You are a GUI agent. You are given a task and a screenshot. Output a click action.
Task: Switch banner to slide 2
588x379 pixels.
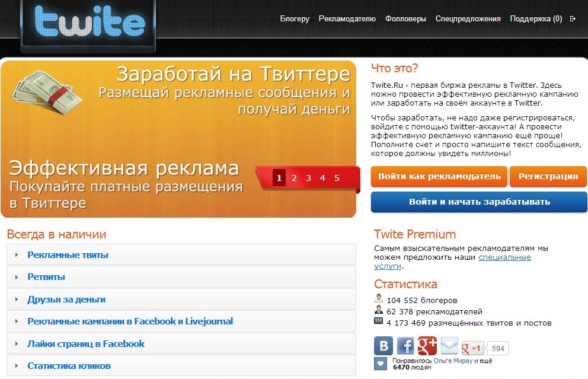[x=294, y=178]
